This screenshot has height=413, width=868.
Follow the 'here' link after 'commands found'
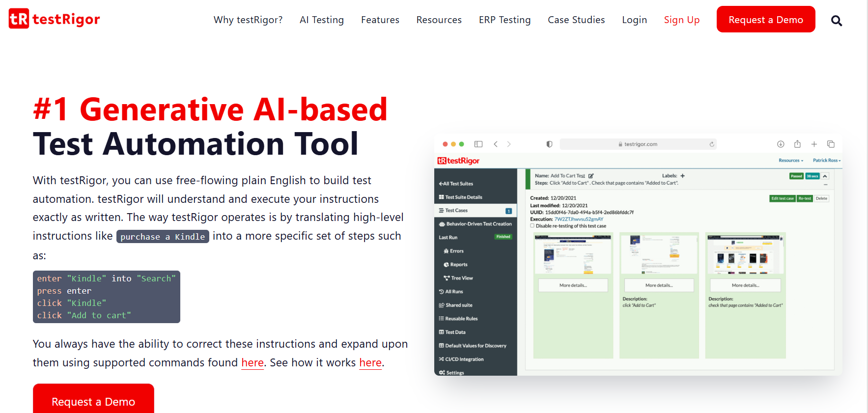click(252, 363)
